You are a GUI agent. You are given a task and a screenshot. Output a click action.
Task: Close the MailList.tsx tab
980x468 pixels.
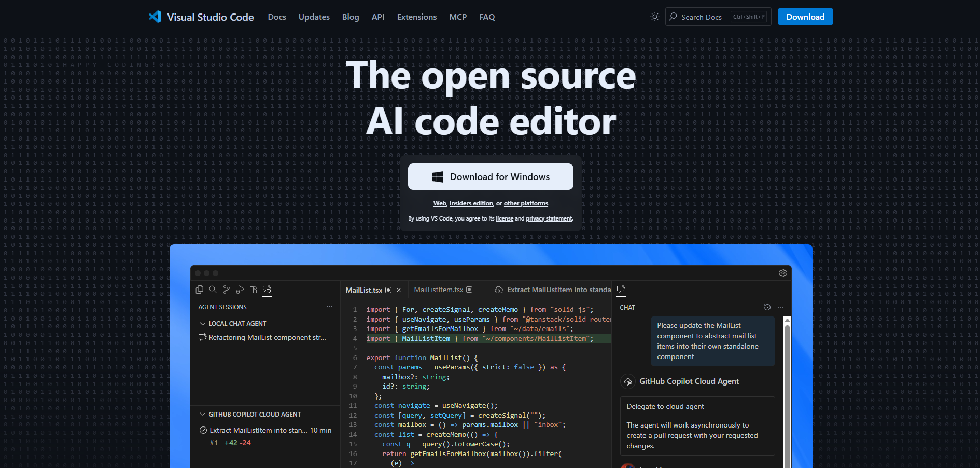tap(399, 290)
